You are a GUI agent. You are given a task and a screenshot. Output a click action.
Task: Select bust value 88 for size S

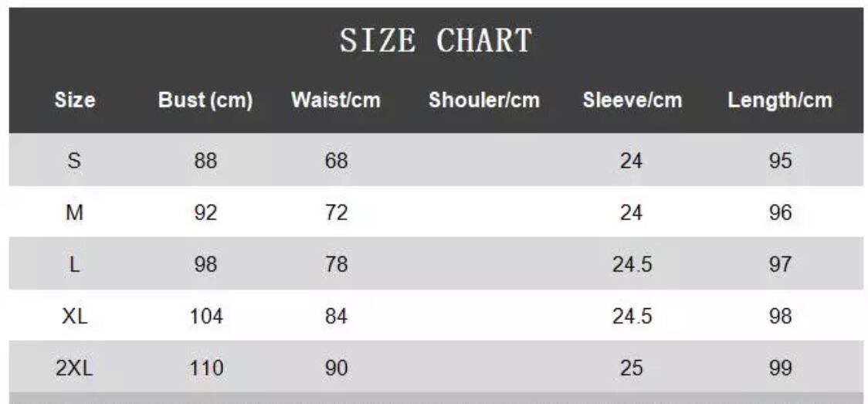tap(206, 161)
